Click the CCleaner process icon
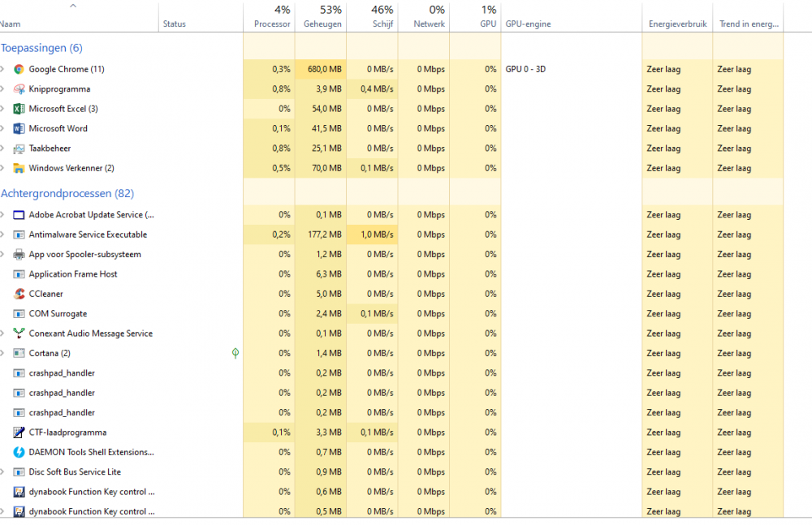Image resolution: width=812 pixels, height=525 pixels. coord(19,294)
